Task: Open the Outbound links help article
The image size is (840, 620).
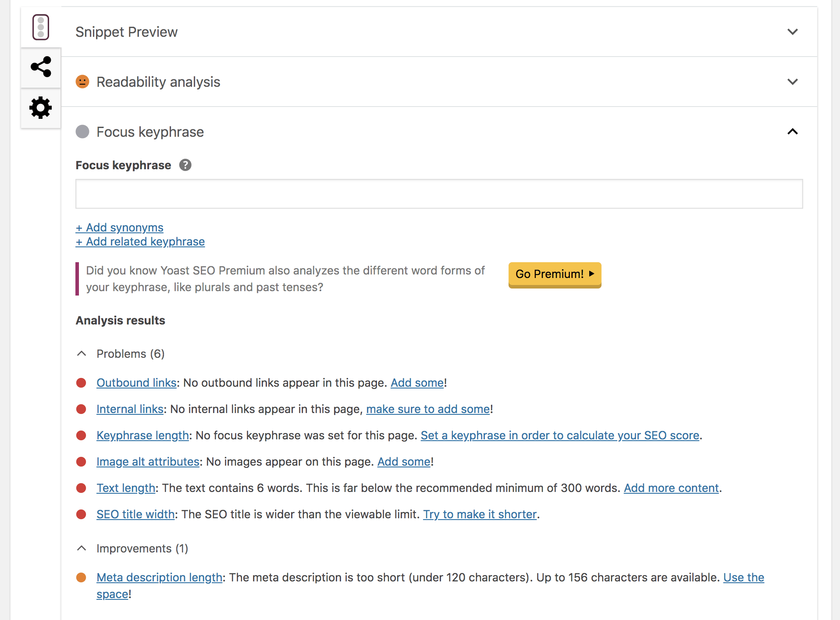Action: tap(136, 383)
